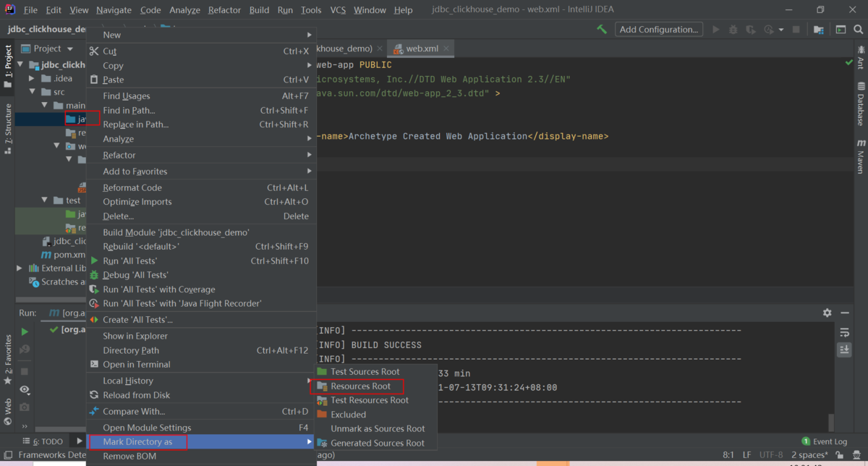Expand External Libraries node arrow
The width and height of the screenshot is (868, 466).
point(20,268)
